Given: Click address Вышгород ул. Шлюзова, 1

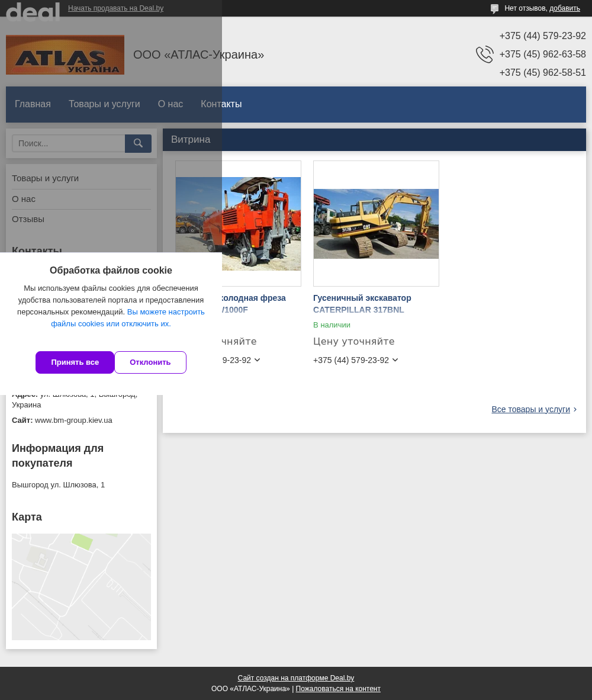Looking at the screenshot, I should 59,485.
